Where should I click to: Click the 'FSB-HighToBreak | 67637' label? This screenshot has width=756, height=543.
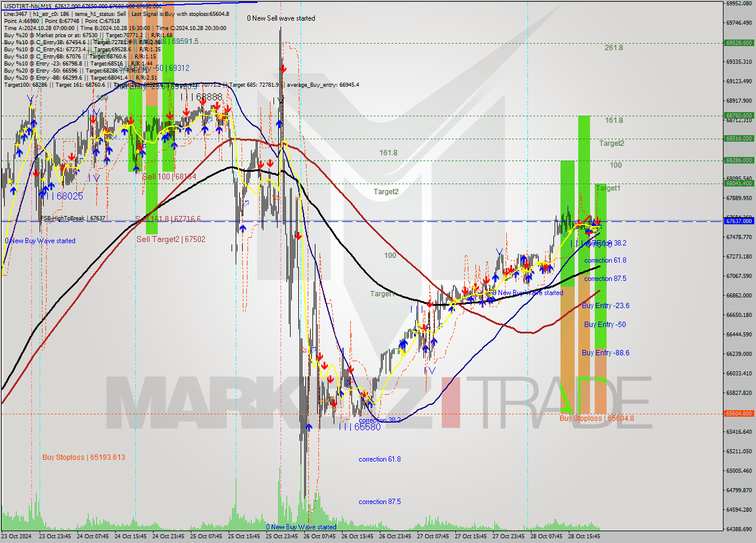(73, 218)
